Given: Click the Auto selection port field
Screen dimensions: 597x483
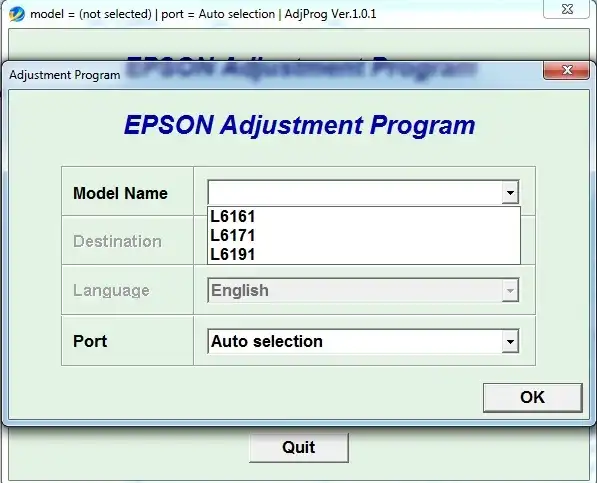Looking at the screenshot, I should [363, 341].
